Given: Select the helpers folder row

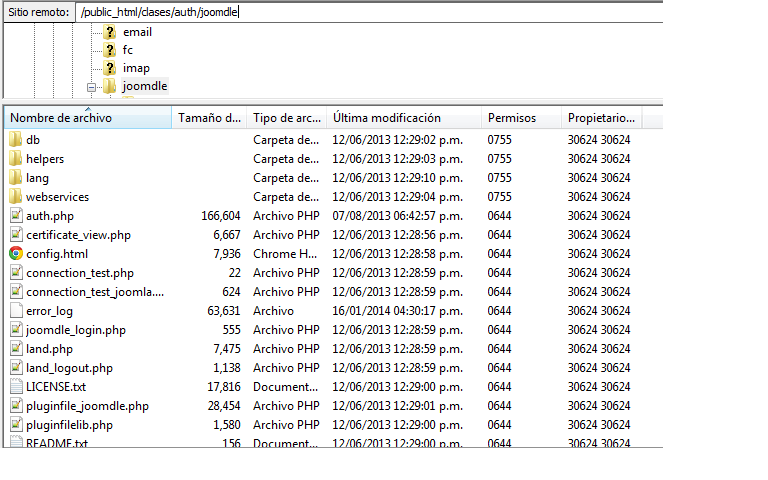Looking at the screenshot, I should (x=45, y=159).
